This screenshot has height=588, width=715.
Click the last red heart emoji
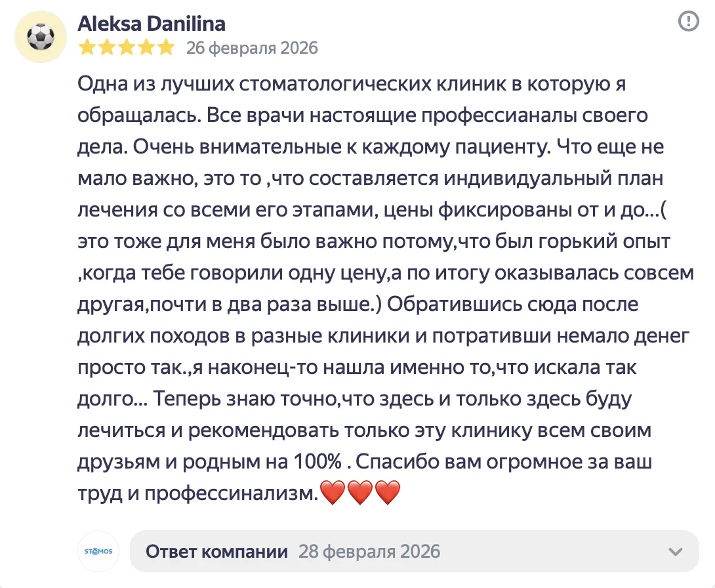[x=388, y=493]
